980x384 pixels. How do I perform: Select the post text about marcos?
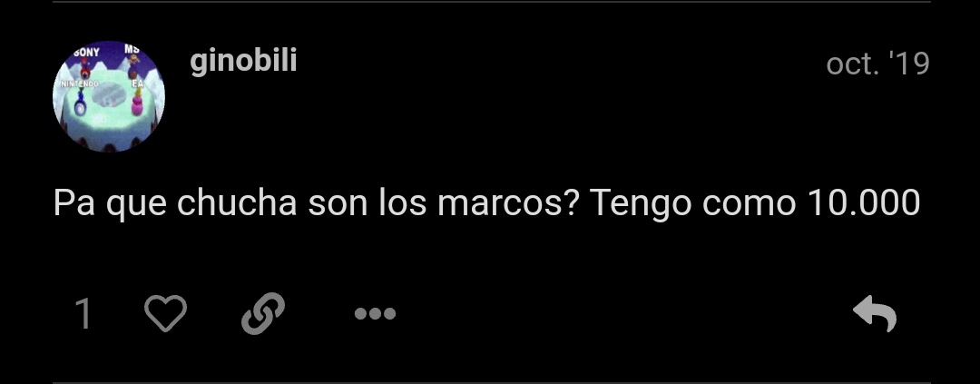tap(486, 203)
